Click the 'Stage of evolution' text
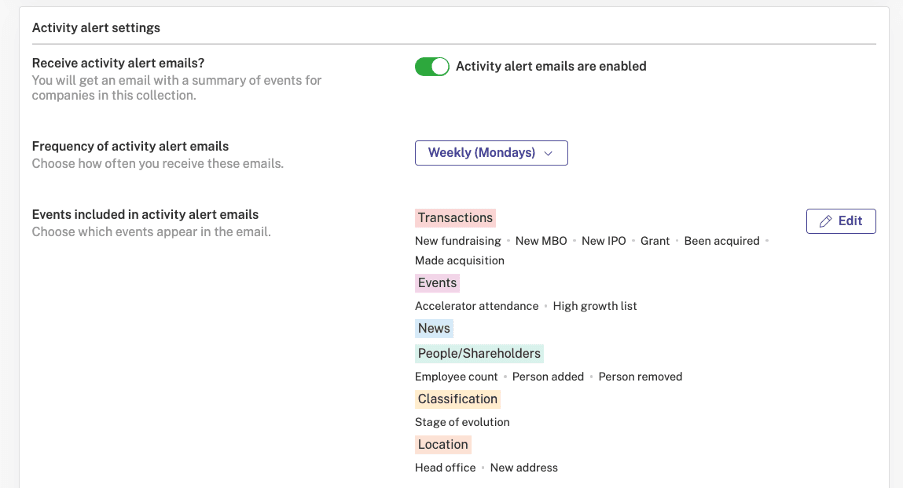The image size is (904, 488). click(462, 422)
